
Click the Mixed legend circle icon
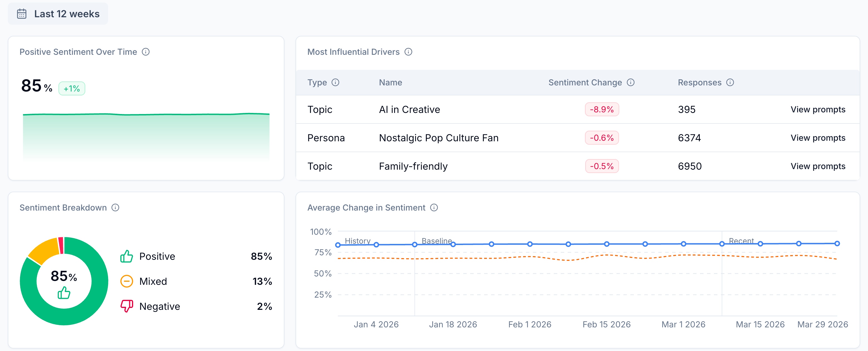tap(127, 281)
